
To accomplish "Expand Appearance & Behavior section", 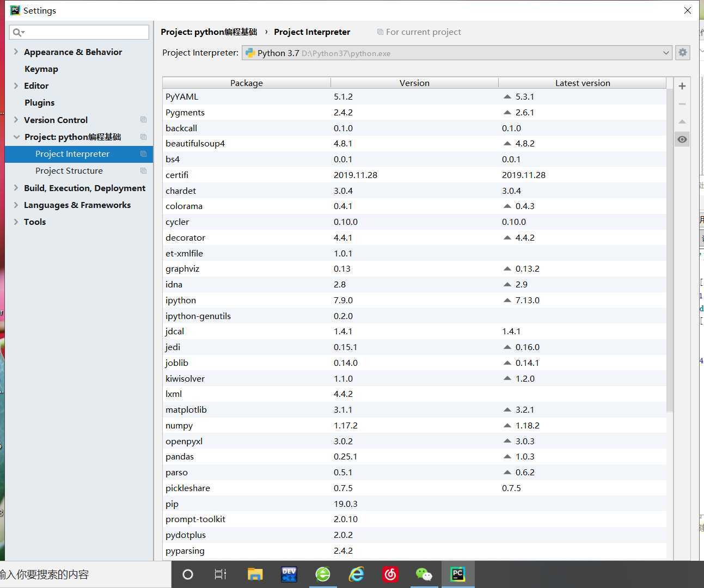I will point(16,52).
